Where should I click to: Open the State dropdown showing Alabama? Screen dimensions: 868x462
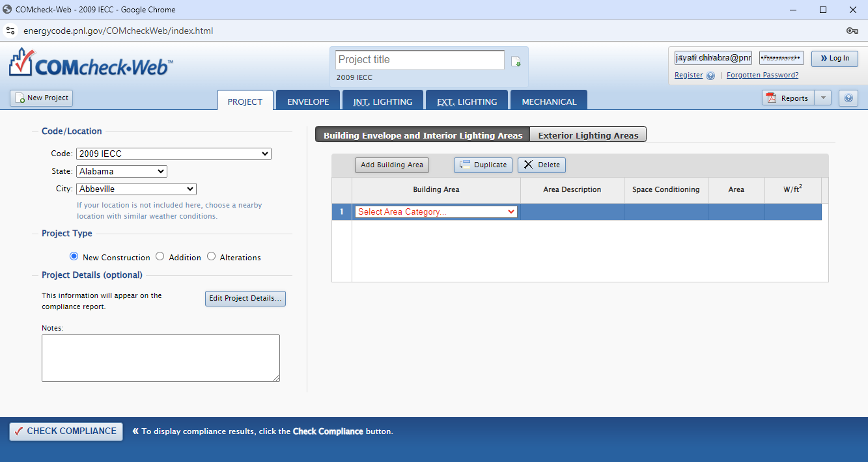click(122, 172)
